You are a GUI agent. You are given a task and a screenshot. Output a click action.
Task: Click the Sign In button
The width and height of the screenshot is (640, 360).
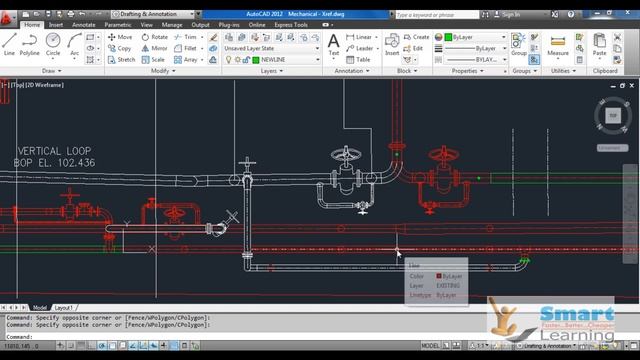(507, 14)
